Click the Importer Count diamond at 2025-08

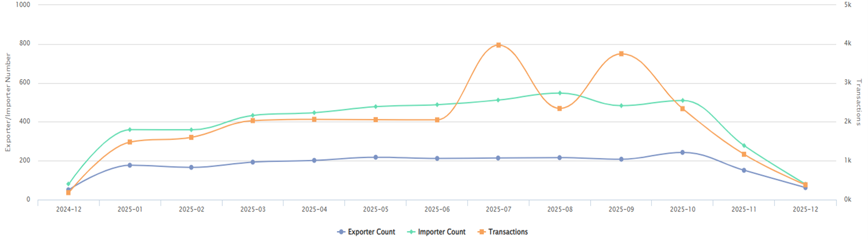(x=560, y=93)
